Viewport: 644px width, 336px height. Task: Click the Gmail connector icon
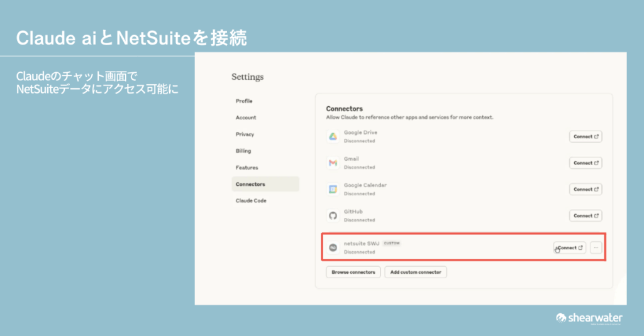click(x=333, y=163)
